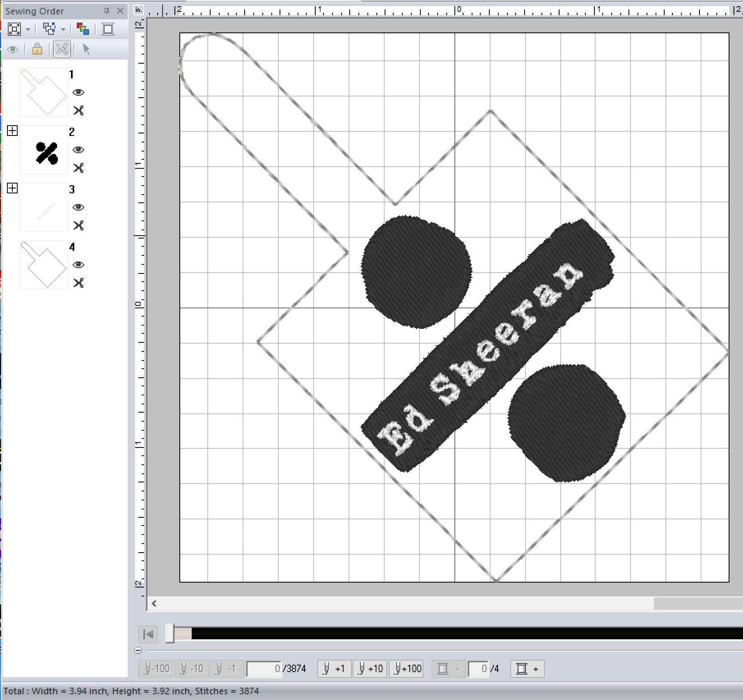Toggle visibility of sewing order item 2
This screenshot has height=700, width=743.
click(78, 150)
